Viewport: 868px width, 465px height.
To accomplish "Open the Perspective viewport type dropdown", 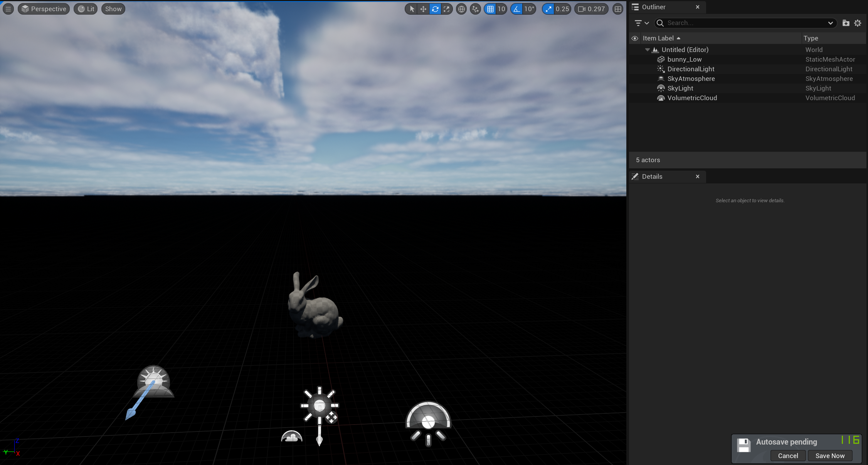I will tap(44, 9).
